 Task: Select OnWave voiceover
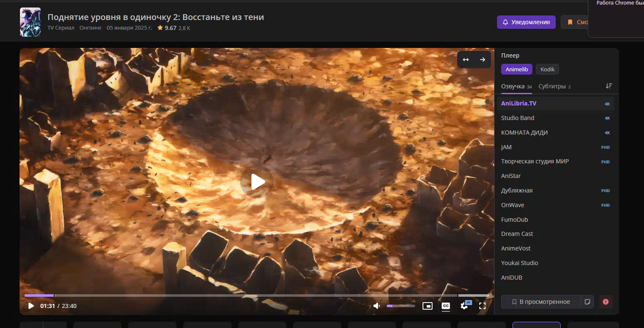click(x=555, y=205)
